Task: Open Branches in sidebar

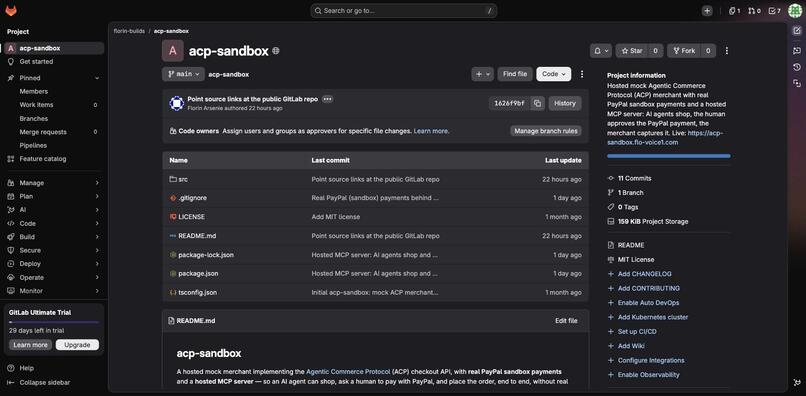Action: coord(54,119)
